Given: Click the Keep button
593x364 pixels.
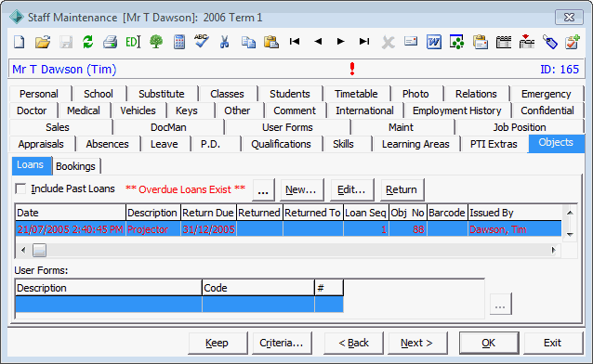Looking at the screenshot, I should click(x=217, y=344).
